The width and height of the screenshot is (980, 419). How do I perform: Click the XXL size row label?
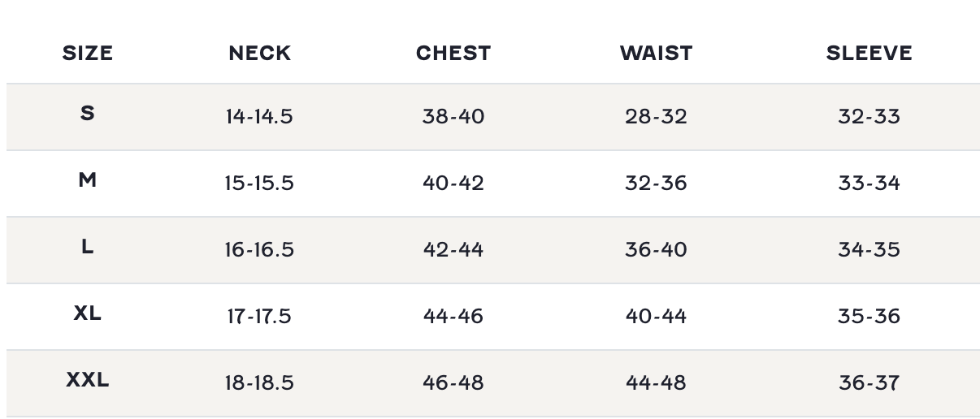pyautogui.click(x=88, y=380)
